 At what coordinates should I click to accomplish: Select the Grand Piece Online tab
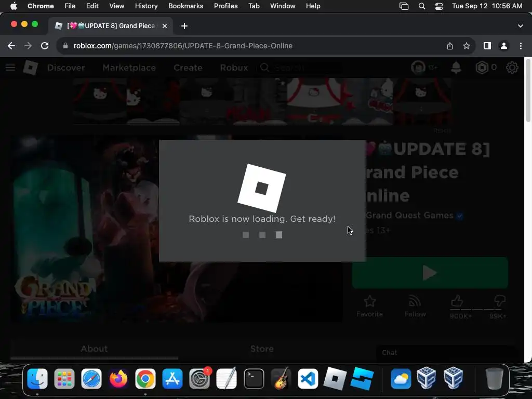click(x=110, y=26)
